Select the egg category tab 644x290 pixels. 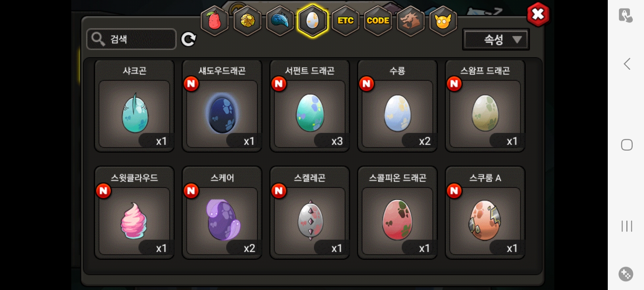click(313, 21)
